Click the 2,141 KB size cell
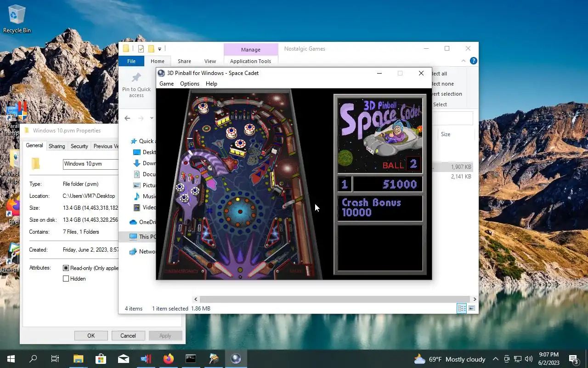Viewport: 588px width, 368px height. tap(461, 176)
